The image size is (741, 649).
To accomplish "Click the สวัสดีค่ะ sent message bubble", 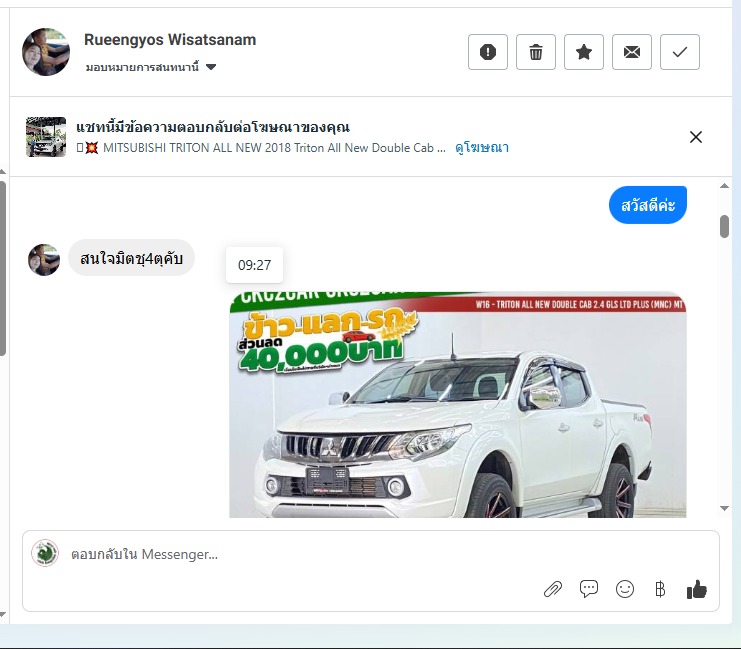I will click(x=648, y=205).
